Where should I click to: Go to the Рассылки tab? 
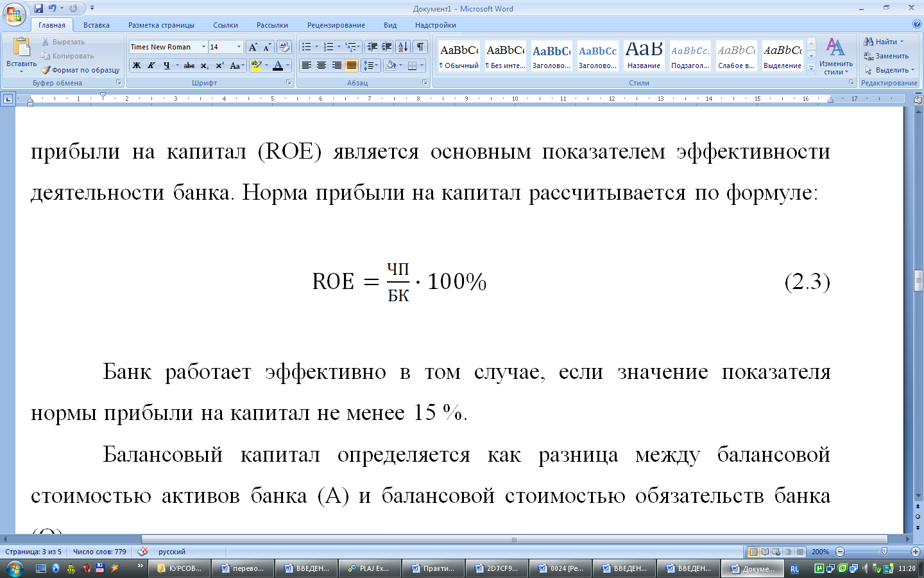(272, 25)
